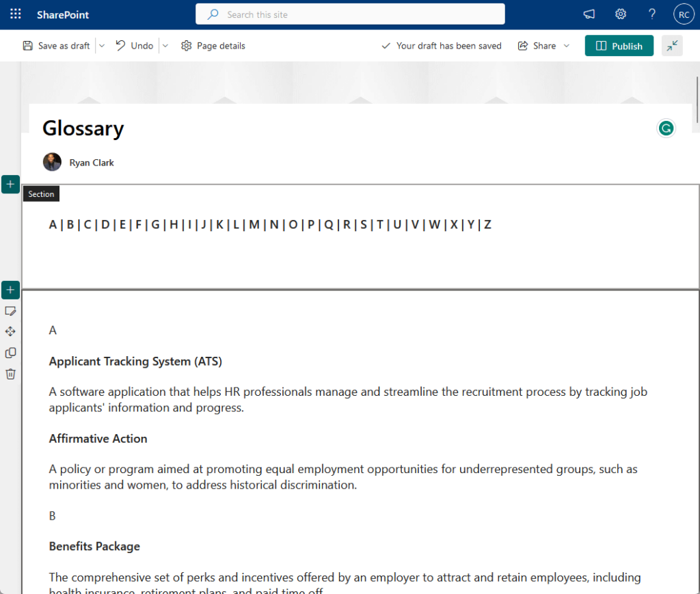Click the Affirmative Action heading
This screenshot has height=594, width=700.
(98, 439)
